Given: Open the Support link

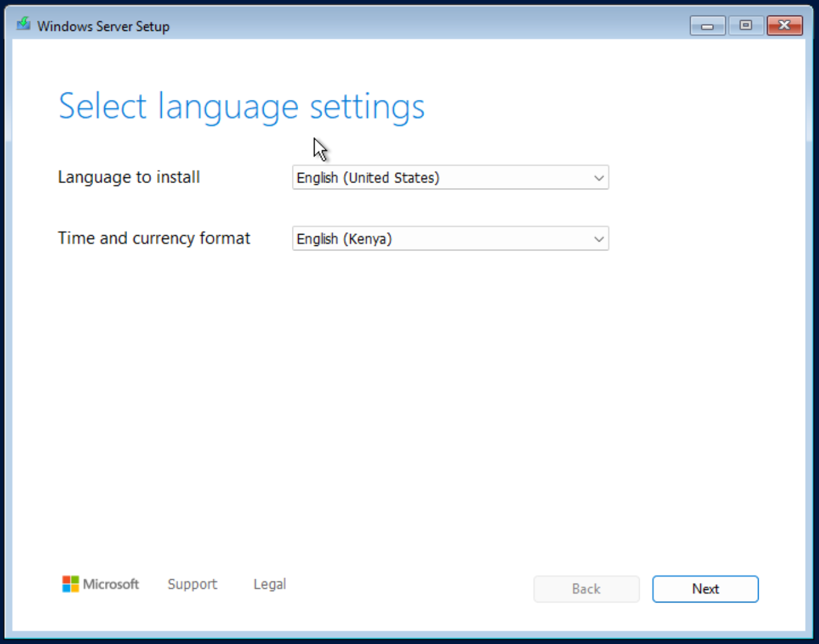Looking at the screenshot, I should coord(192,584).
